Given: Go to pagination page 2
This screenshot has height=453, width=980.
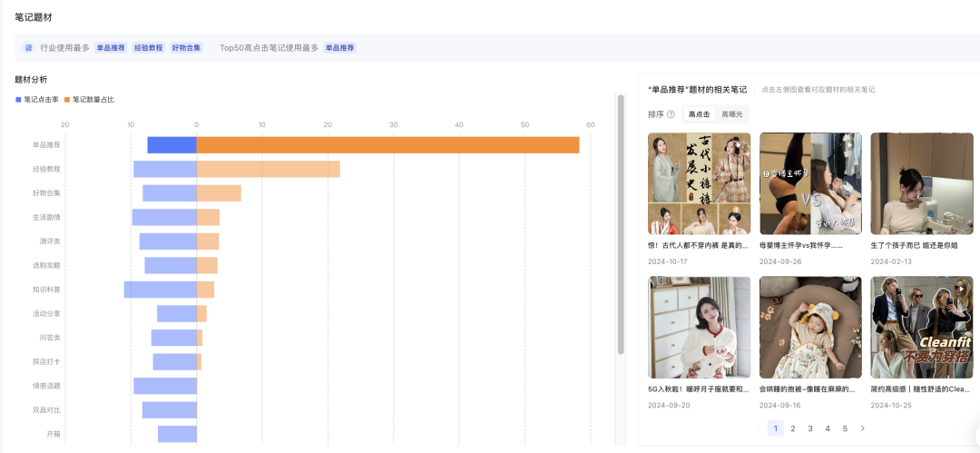Looking at the screenshot, I should [793, 428].
